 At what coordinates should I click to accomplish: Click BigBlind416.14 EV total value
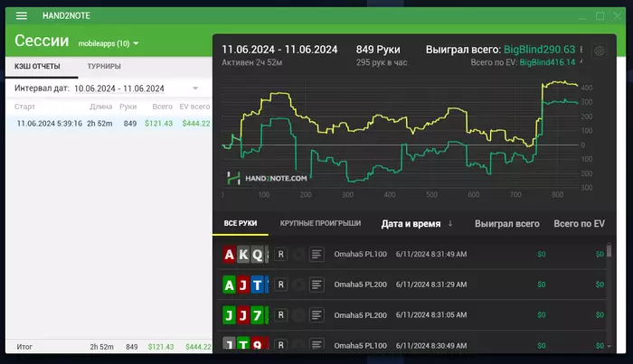547,62
